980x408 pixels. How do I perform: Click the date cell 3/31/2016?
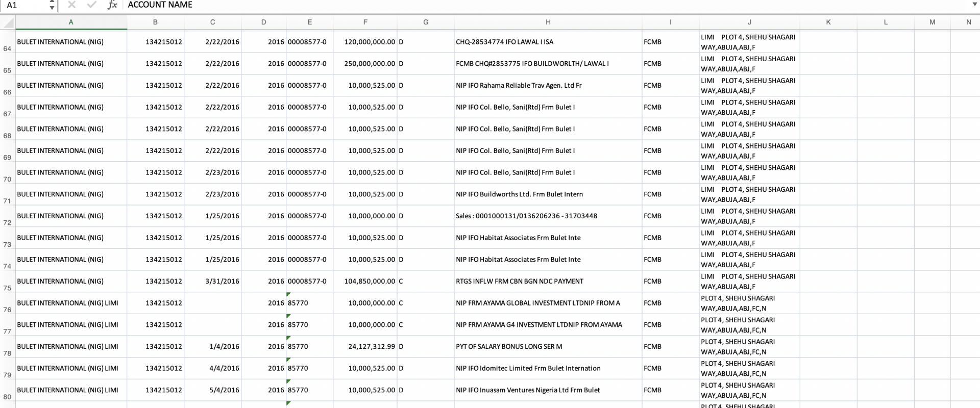tap(212, 281)
